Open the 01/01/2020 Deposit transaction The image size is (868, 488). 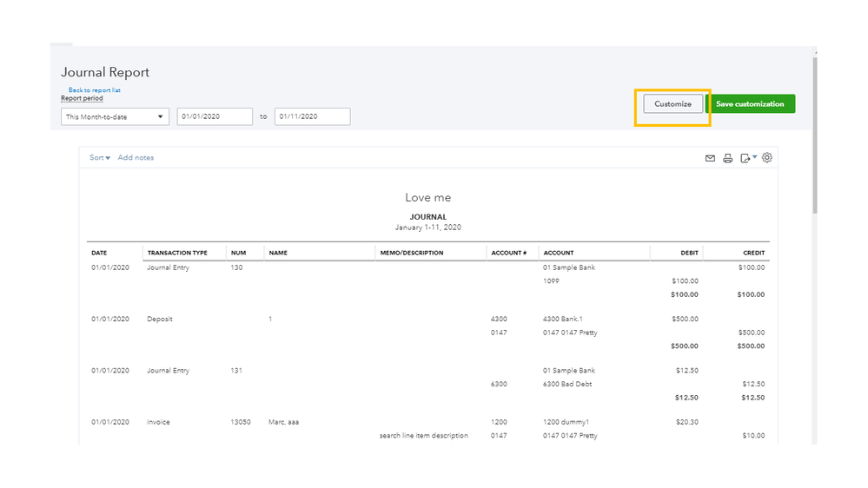point(160,319)
